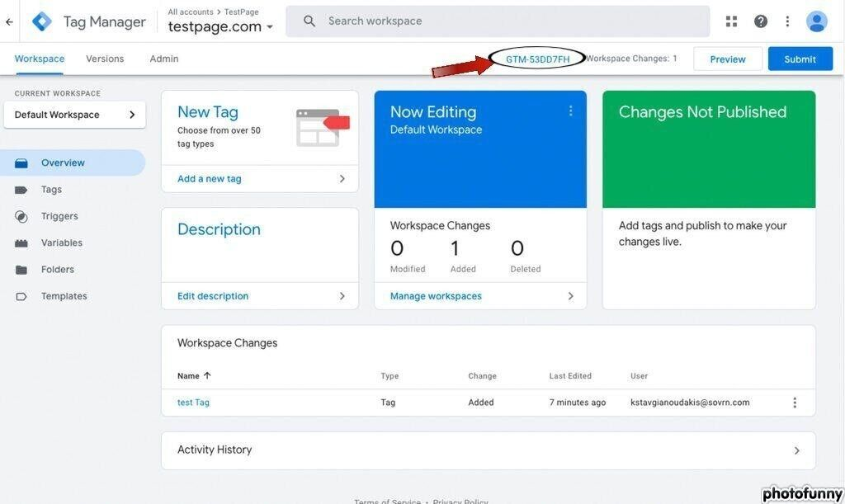Viewport: 845px width, 504px height.
Task: Click the GTM-53DD7FH container ID link
Action: 537,59
